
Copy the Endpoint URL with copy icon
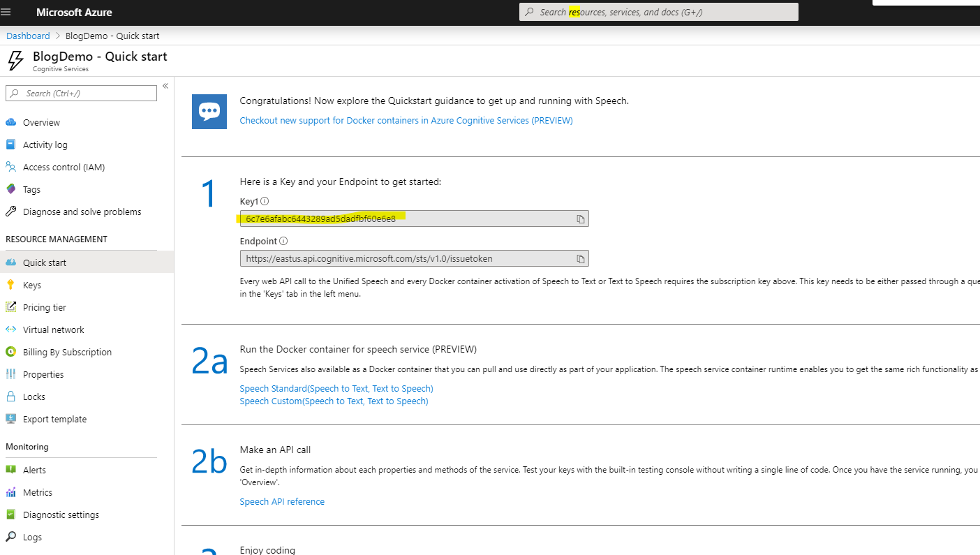pyautogui.click(x=580, y=259)
